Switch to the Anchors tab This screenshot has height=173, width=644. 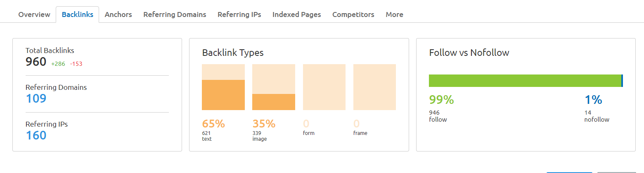coord(118,14)
